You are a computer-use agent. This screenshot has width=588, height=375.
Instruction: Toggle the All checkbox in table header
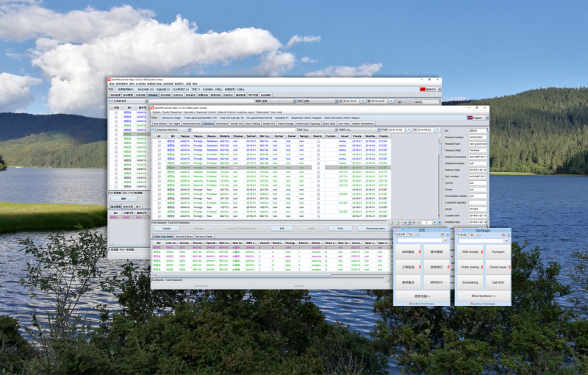[x=155, y=136]
